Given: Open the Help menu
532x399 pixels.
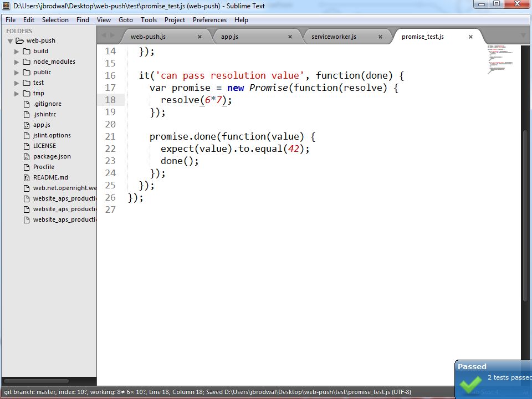Looking at the screenshot, I should [x=241, y=20].
